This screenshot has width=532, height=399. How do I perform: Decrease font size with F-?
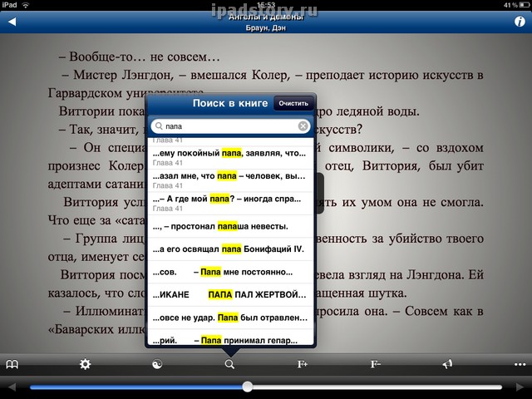(x=375, y=364)
